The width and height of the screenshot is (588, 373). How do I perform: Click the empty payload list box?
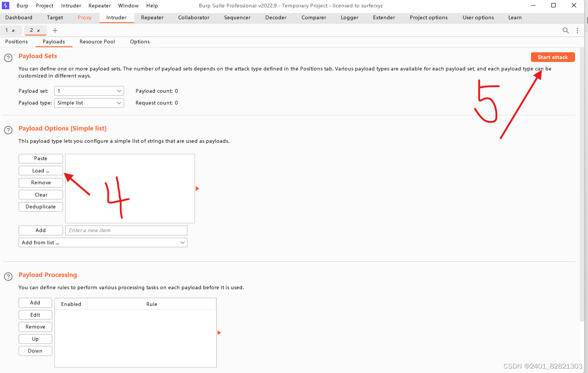(x=130, y=188)
